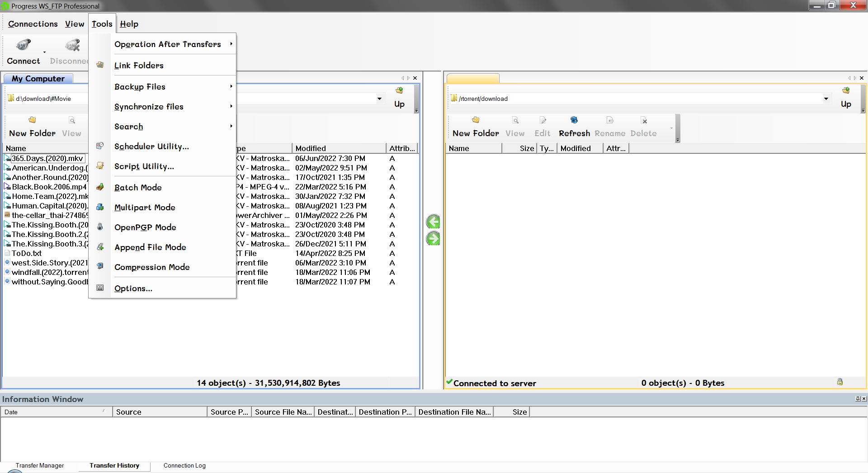The height and width of the screenshot is (473, 868).
Task: Click the green right-arrow upload transfer button
Action: click(x=433, y=238)
